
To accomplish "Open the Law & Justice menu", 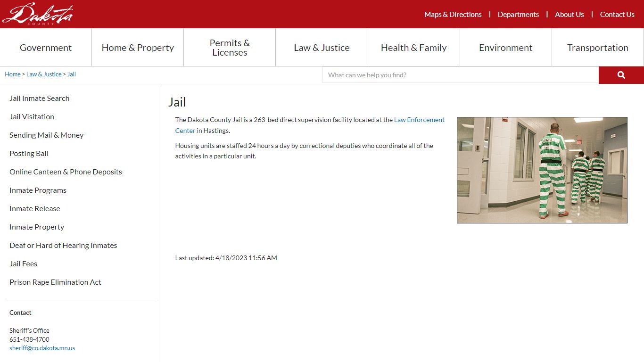I will click(322, 48).
